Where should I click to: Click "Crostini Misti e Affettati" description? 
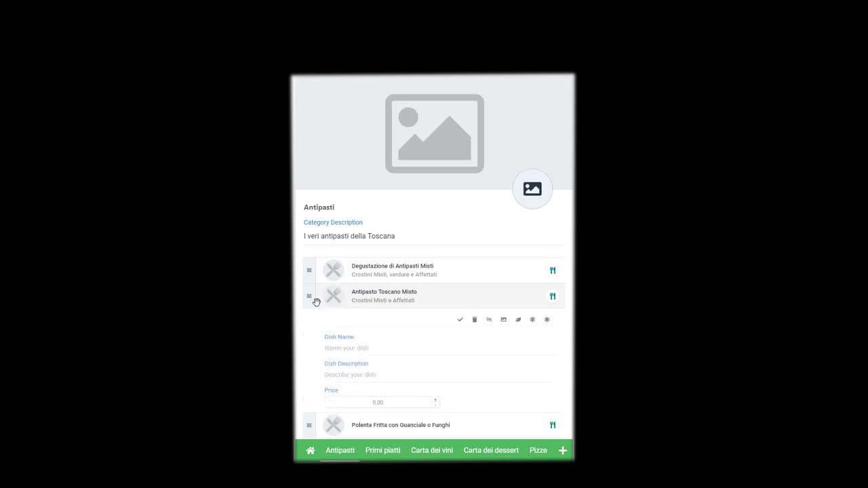click(x=383, y=301)
